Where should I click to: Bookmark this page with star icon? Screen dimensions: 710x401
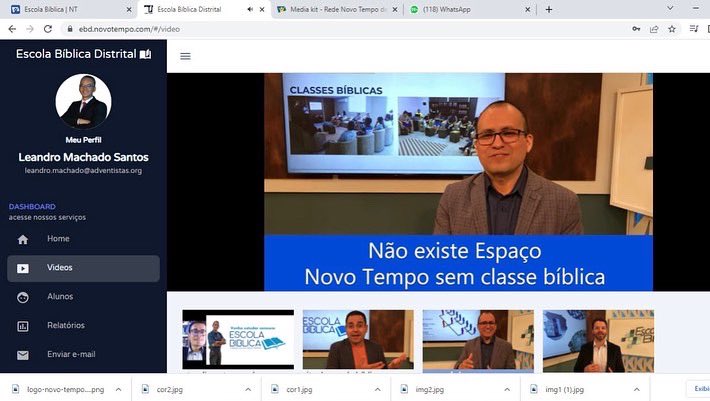click(x=672, y=29)
